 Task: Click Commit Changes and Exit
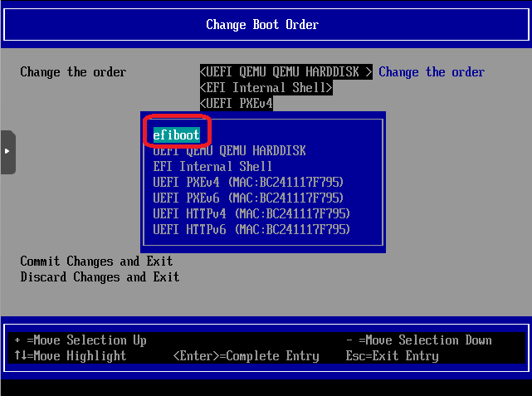(x=96, y=262)
